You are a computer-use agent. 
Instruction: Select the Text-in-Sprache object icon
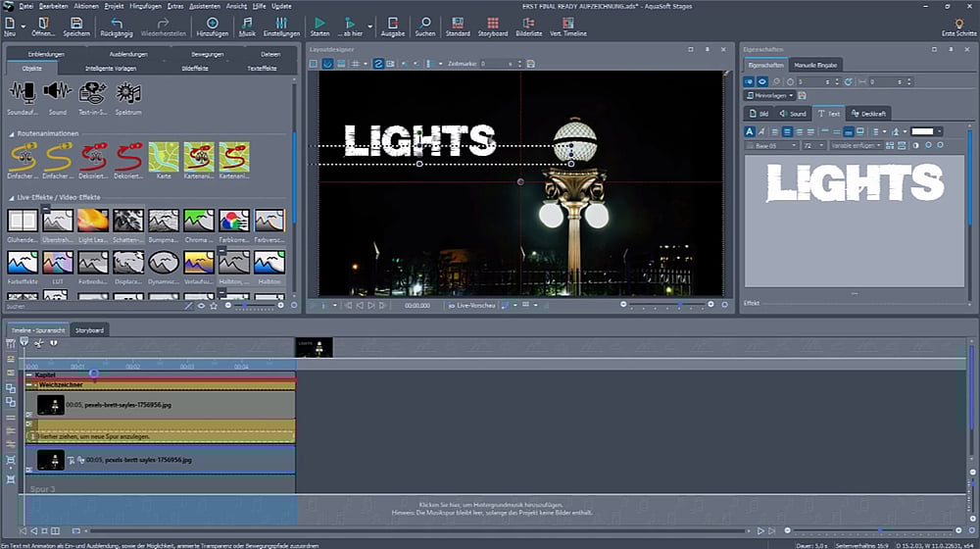[92, 92]
